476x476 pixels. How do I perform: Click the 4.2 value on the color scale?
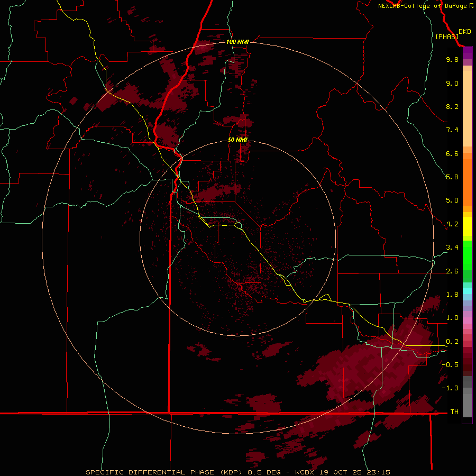click(x=452, y=224)
